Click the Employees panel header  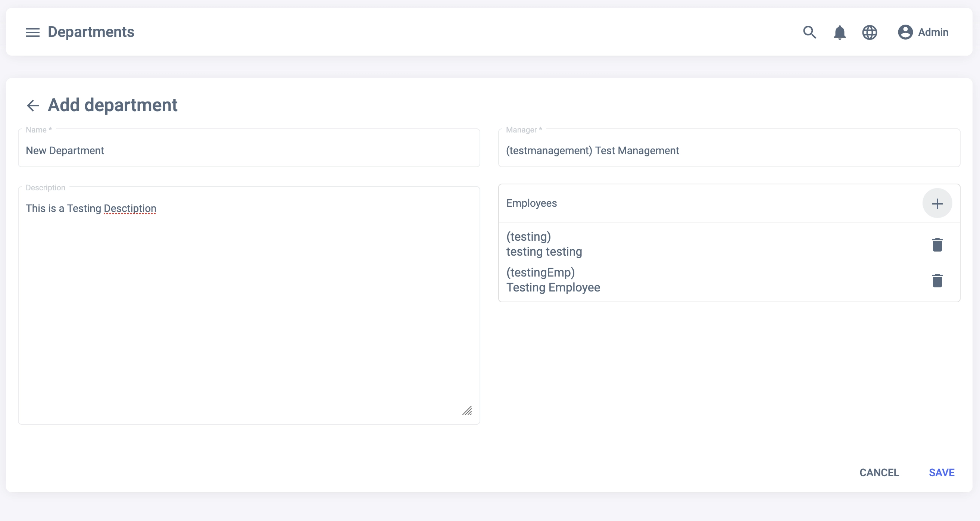[x=531, y=204]
